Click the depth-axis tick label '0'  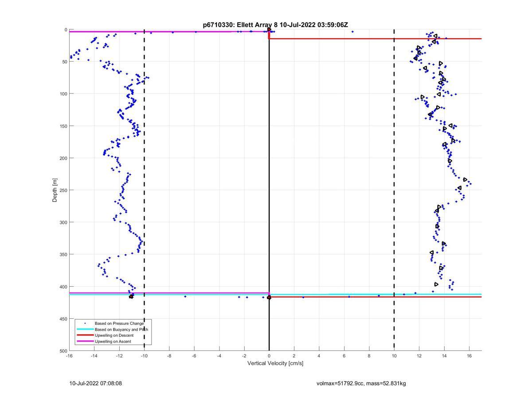tap(66, 30)
